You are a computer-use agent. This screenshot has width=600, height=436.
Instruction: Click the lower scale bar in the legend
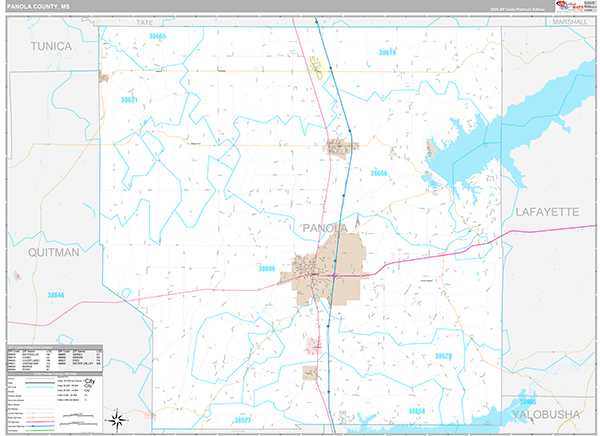pos(78,423)
